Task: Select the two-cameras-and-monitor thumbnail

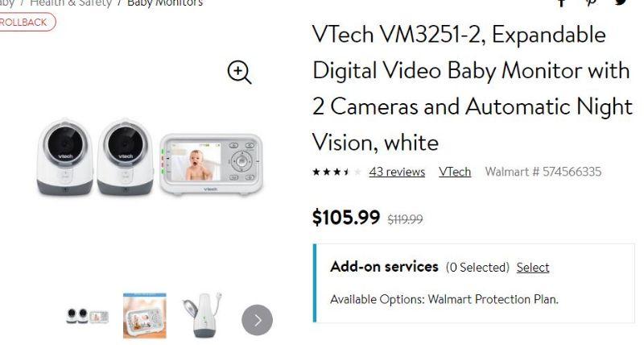Action: point(87,316)
